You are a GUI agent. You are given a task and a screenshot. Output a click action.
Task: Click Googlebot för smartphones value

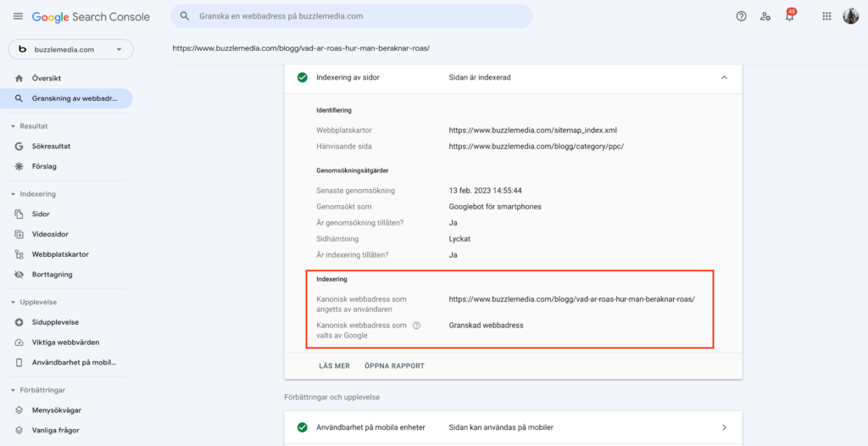click(495, 207)
